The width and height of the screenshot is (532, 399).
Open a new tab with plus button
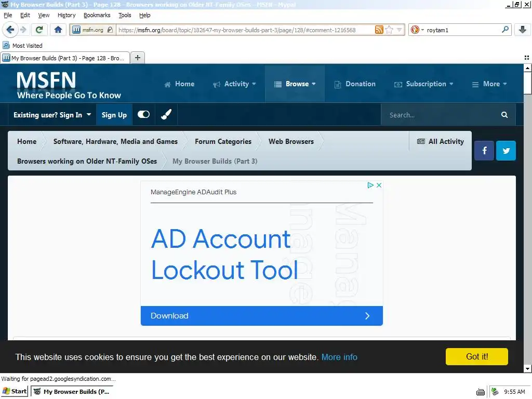click(137, 58)
